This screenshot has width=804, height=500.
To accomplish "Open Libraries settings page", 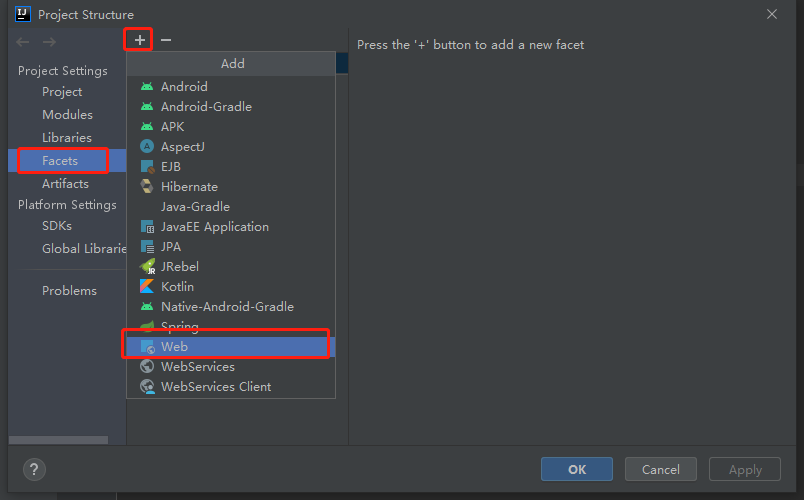I will tap(67, 138).
